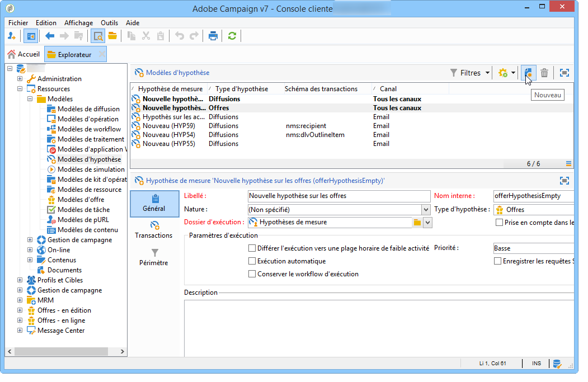Open the Transactions section icon
The width and height of the screenshot is (588, 382).
tap(154, 225)
